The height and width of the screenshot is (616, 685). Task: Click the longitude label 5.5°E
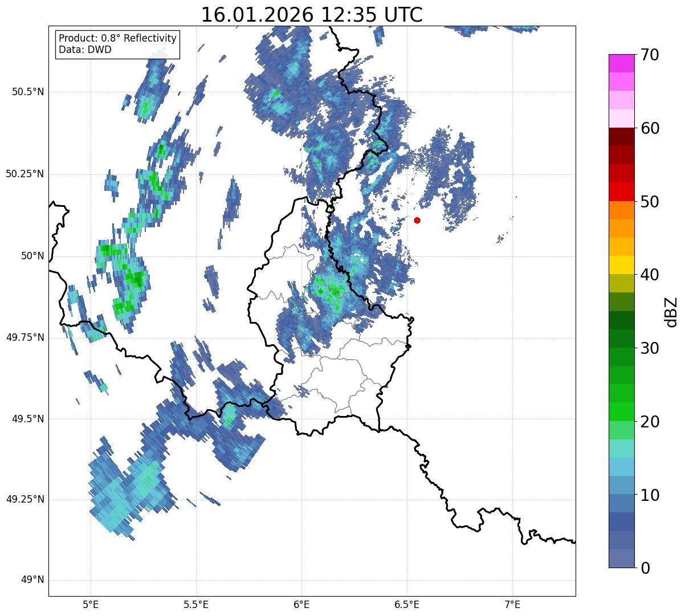pos(196,604)
